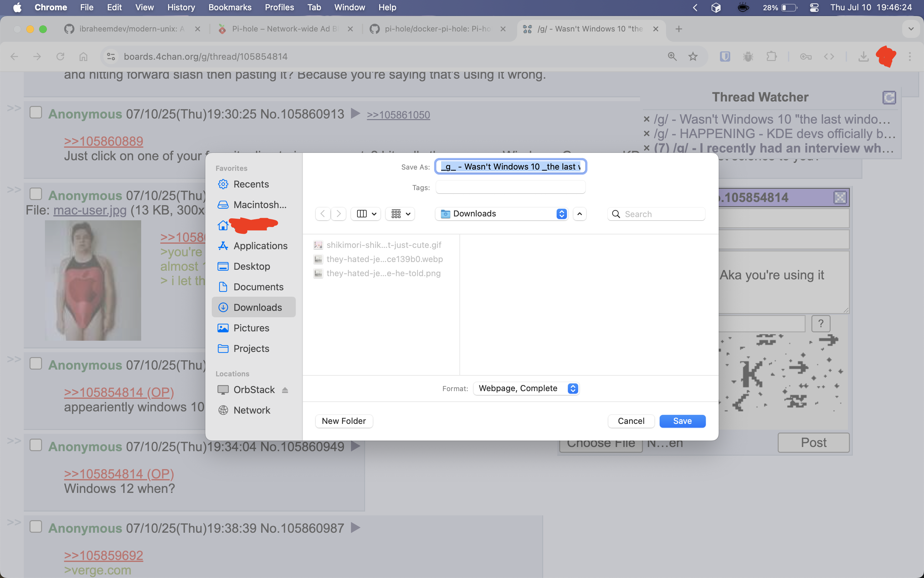Select Pictures in sidebar
This screenshot has height=578, width=924.
tap(253, 328)
